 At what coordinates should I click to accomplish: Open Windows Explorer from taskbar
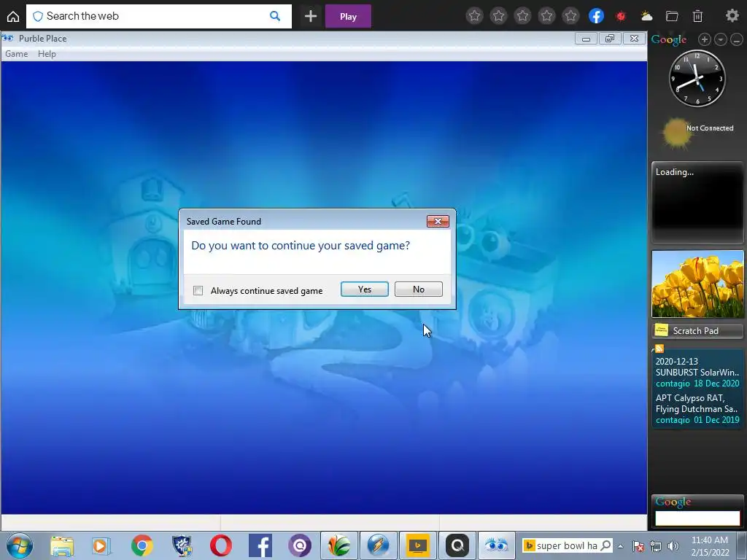point(62,545)
